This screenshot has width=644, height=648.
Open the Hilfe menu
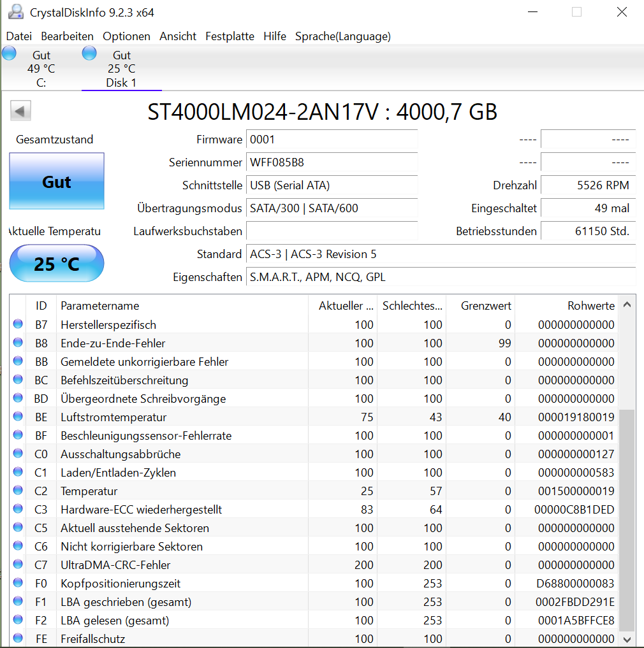[275, 36]
